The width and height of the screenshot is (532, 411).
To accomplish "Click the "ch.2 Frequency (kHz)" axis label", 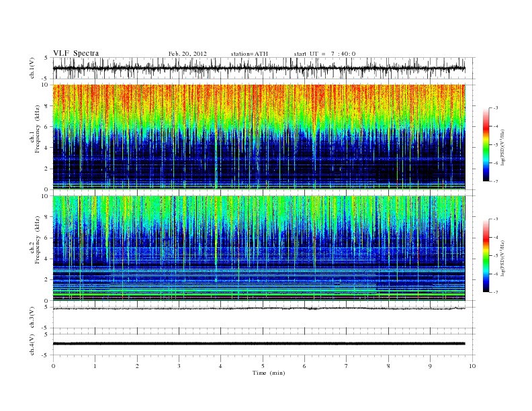I will [x=35, y=240].
